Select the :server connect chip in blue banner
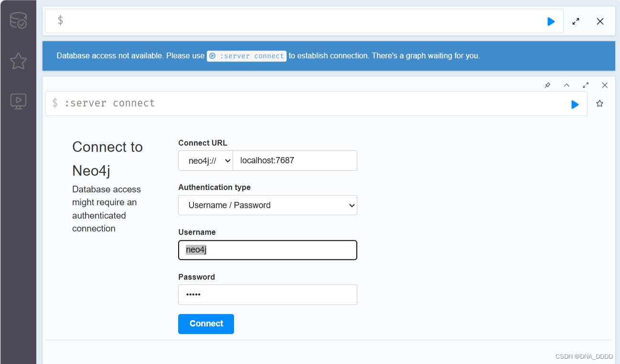Viewport: 620px width, 364px height. coord(246,56)
